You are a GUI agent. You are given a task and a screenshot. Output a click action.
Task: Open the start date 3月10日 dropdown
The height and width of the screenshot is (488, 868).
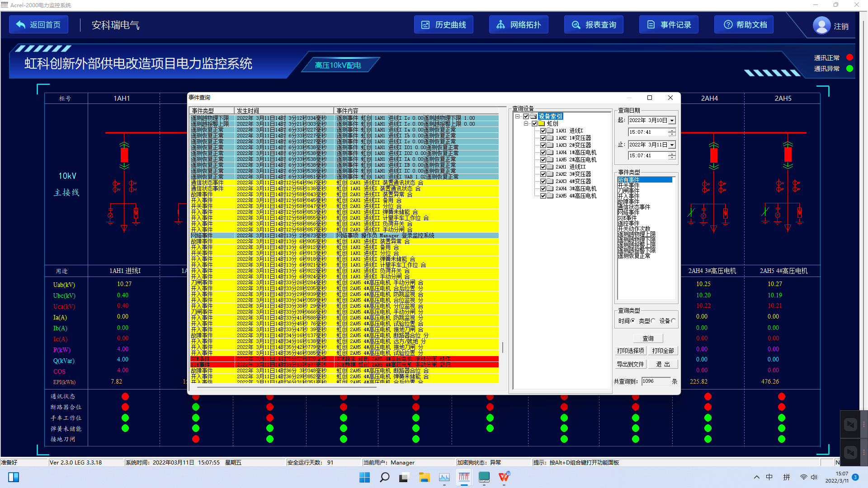pyautogui.click(x=672, y=121)
